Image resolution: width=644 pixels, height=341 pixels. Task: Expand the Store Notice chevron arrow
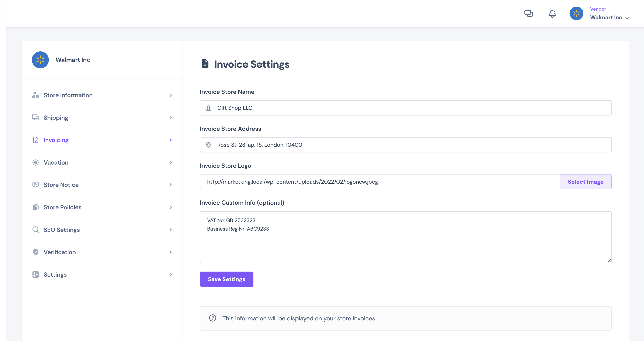(170, 185)
